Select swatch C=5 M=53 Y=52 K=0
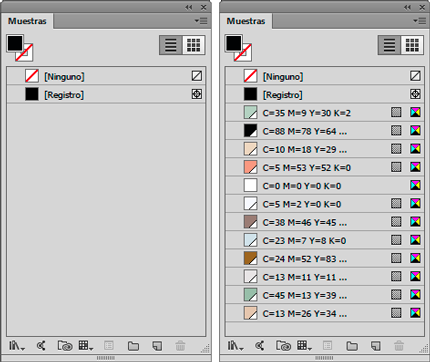This screenshot has height=362, width=430. pos(325,167)
